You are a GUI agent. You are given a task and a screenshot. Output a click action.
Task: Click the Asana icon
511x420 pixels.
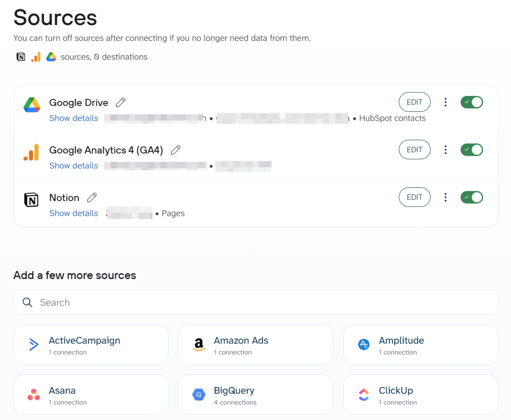33,395
